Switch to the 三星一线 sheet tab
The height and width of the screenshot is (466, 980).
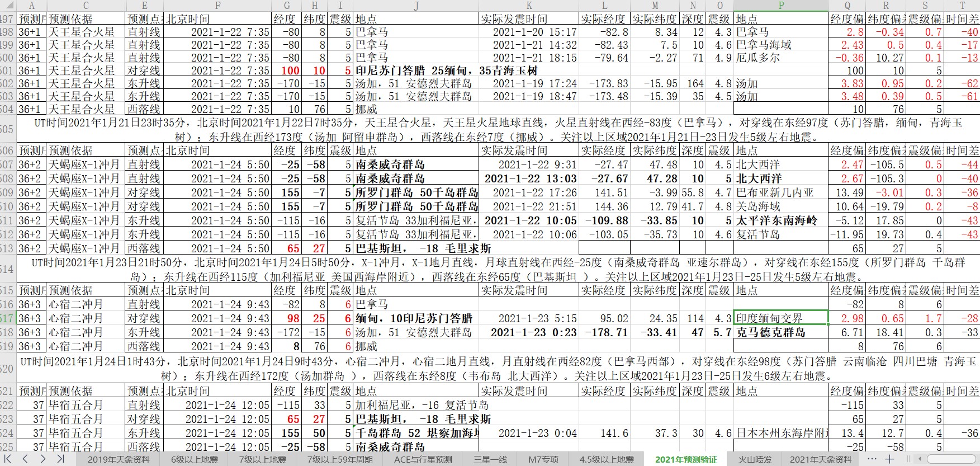(490, 459)
